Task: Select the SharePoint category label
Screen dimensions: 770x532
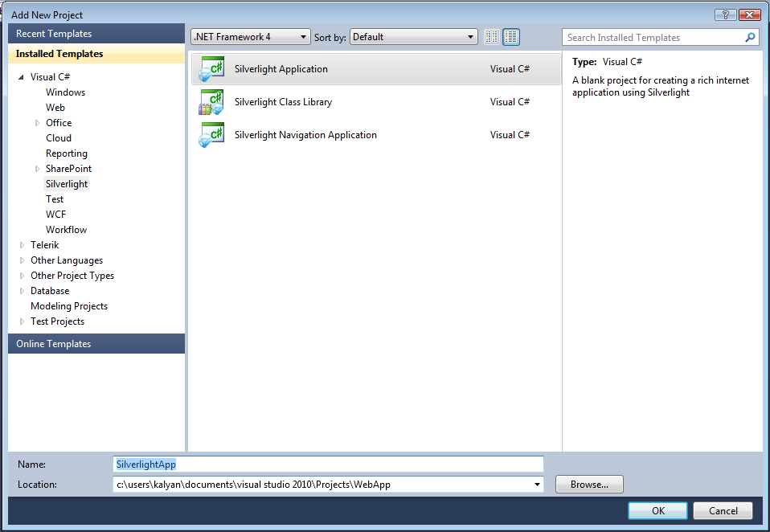Action: [68, 168]
